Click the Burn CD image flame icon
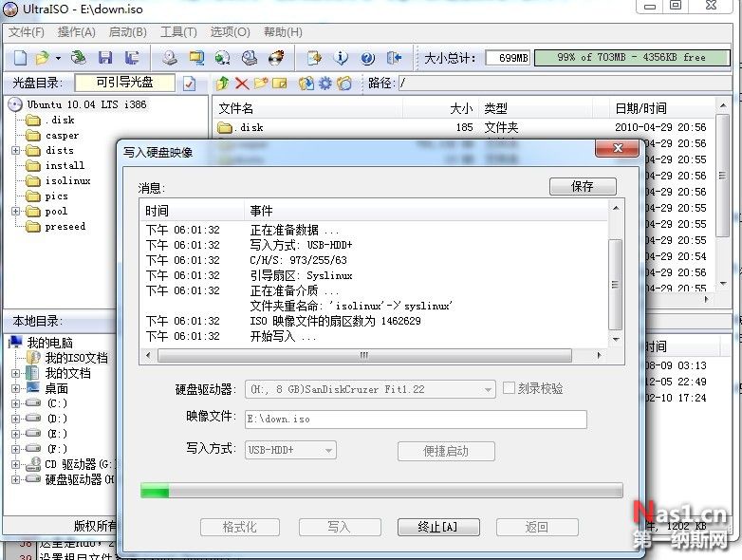742x560 pixels. [277, 58]
